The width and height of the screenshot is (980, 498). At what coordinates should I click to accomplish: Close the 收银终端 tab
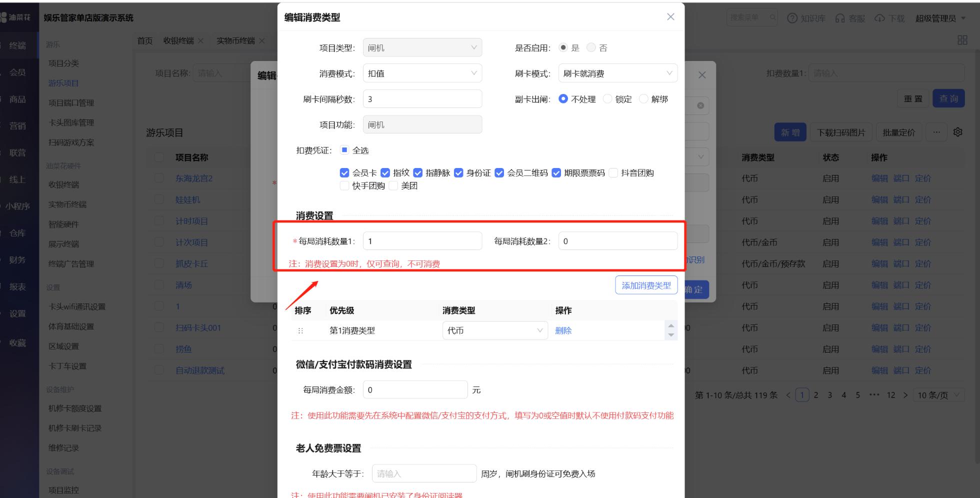(x=200, y=40)
